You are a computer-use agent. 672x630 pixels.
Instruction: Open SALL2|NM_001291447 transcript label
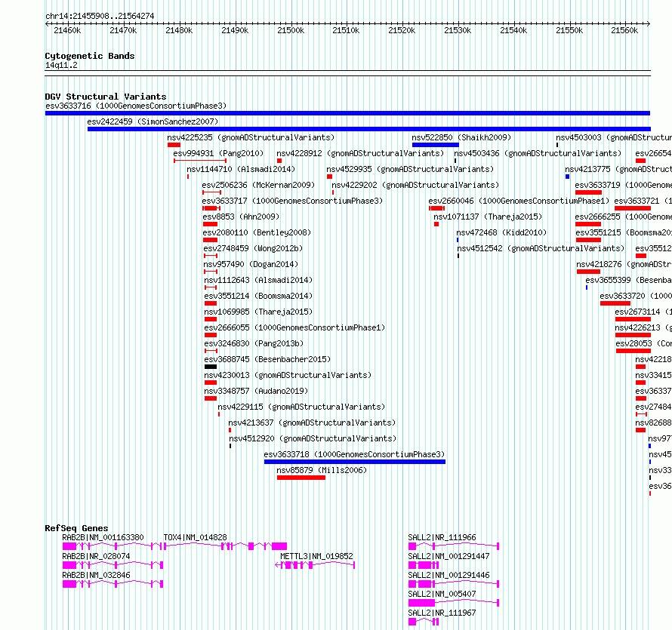pyautogui.click(x=449, y=556)
